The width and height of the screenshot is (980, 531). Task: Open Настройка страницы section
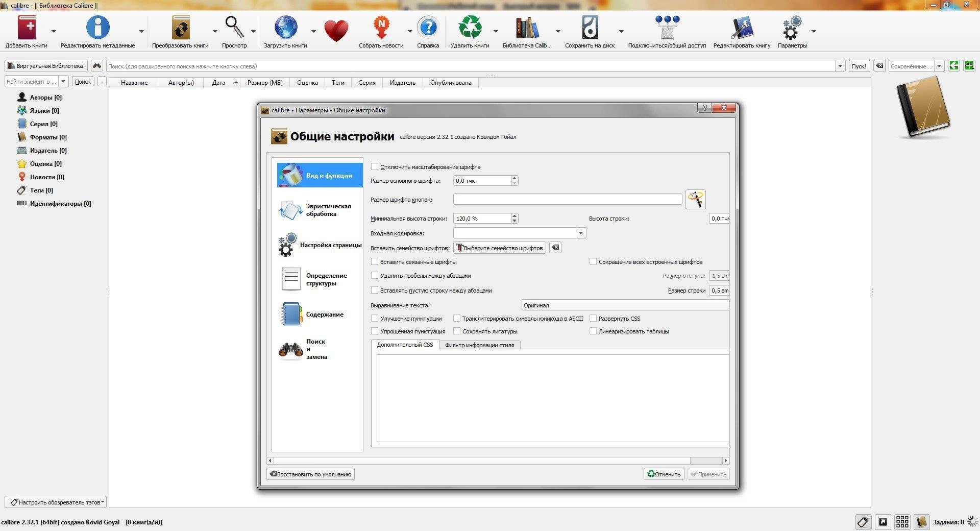pyautogui.click(x=320, y=245)
